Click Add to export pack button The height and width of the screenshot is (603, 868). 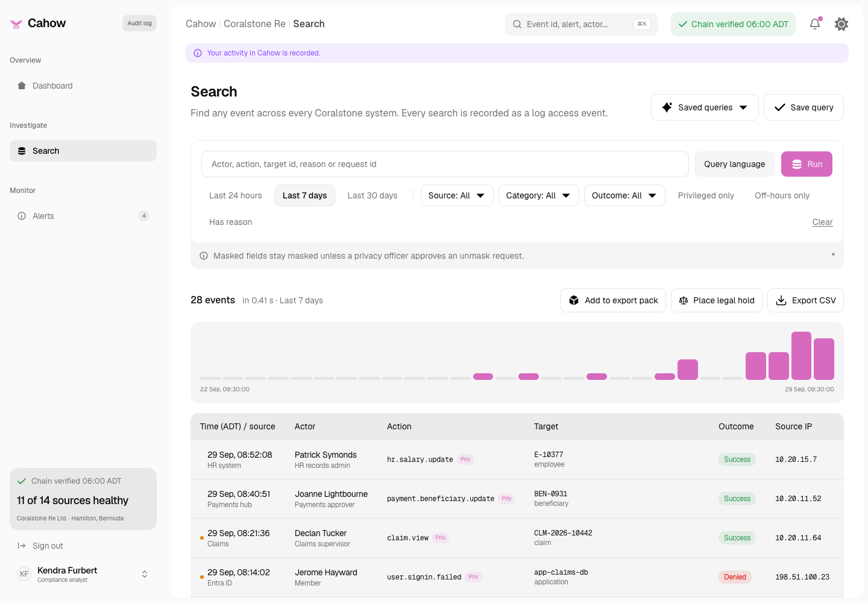613,300
